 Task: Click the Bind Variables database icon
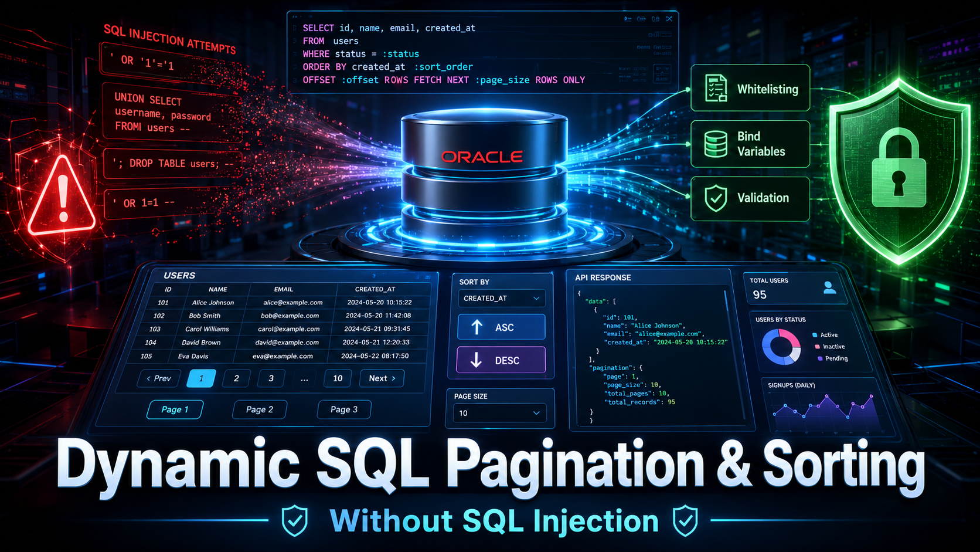(716, 144)
